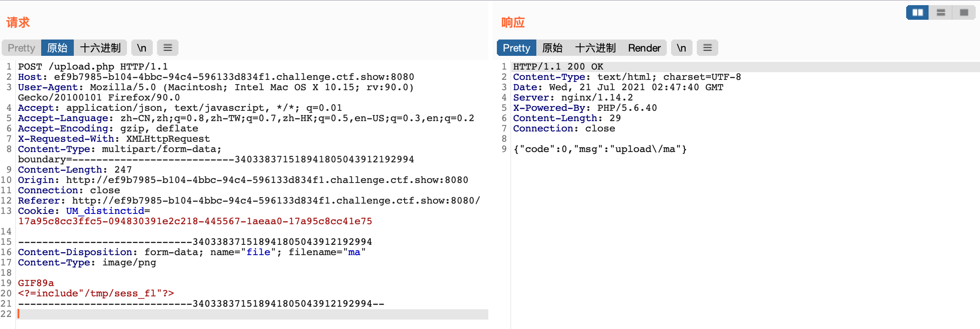Click the Accept-Language header line
The width and height of the screenshot is (980, 329).
point(246,118)
